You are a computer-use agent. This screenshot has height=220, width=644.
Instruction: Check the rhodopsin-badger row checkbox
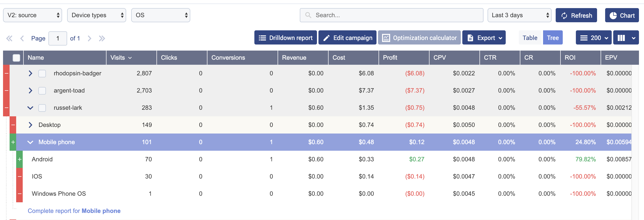(42, 74)
